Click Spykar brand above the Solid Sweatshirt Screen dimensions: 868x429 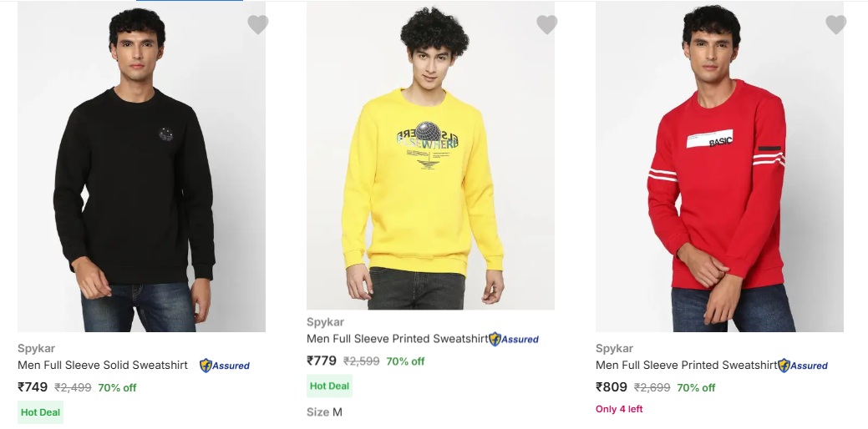[36, 348]
